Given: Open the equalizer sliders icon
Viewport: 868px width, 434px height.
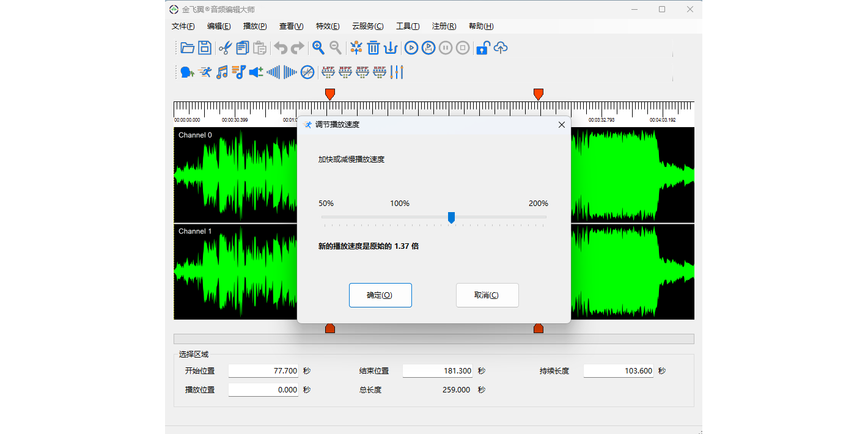Looking at the screenshot, I should [397, 72].
